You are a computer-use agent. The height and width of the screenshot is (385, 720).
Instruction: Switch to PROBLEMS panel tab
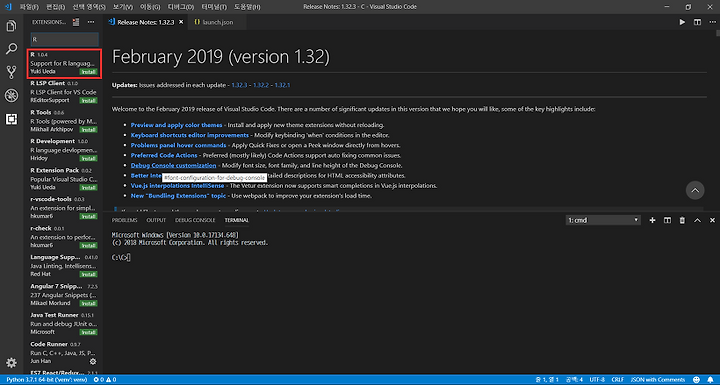[x=124, y=220]
